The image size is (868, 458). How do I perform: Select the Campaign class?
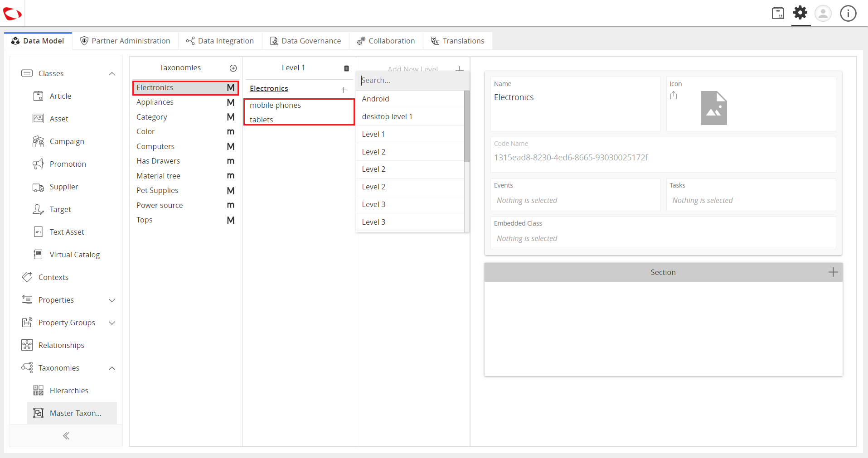pyautogui.click(x=67, y=141)
